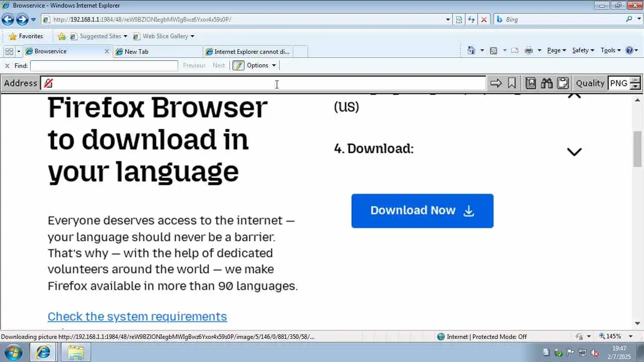The image size is (644, 362).
Task: Open Suggested Sites link
Action: pyautogui.click(x=99, y=36)
